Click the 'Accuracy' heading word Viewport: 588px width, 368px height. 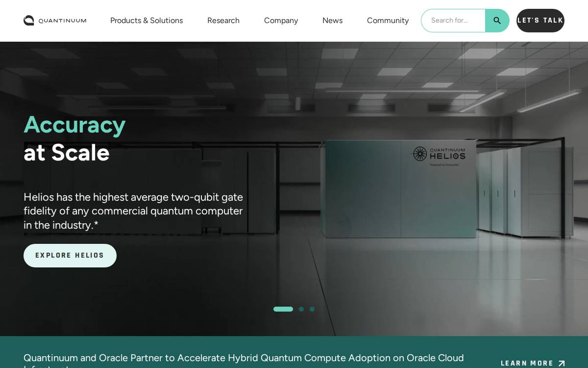tap(74, 125)
